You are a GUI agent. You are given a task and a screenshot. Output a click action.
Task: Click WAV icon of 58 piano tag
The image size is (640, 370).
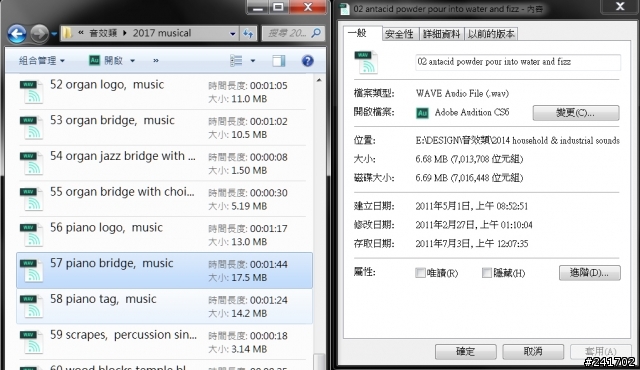tap(31, 306)
